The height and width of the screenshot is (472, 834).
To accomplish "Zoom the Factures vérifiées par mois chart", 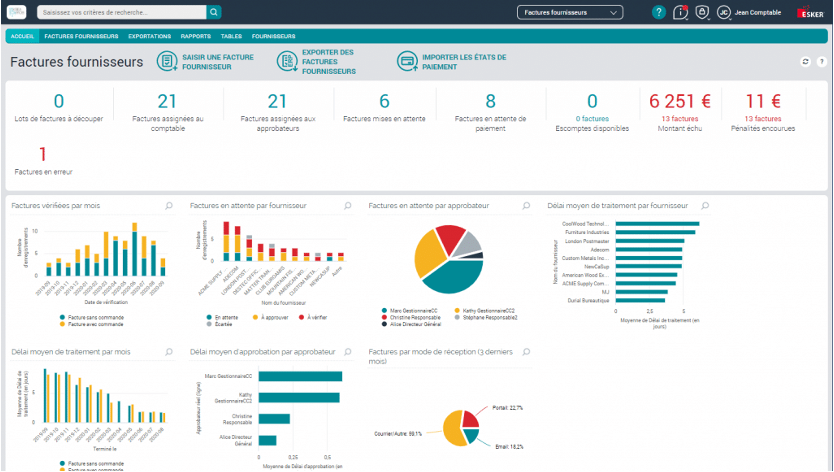I will pos(169,205).
